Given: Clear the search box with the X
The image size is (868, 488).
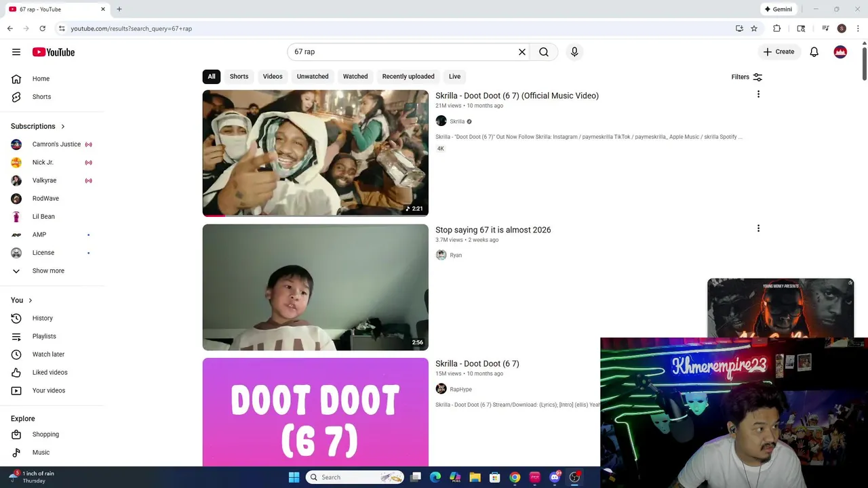Looking at the screenshot, I should pyautogui.click(x=522, y=52).
